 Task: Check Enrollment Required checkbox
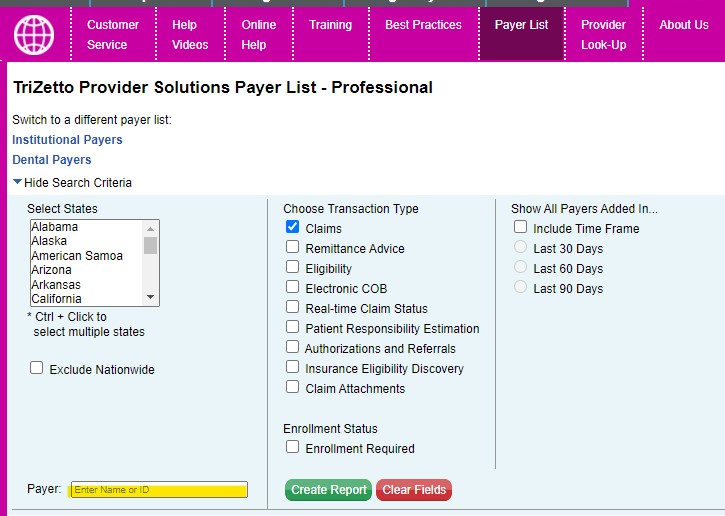[292, 447]
